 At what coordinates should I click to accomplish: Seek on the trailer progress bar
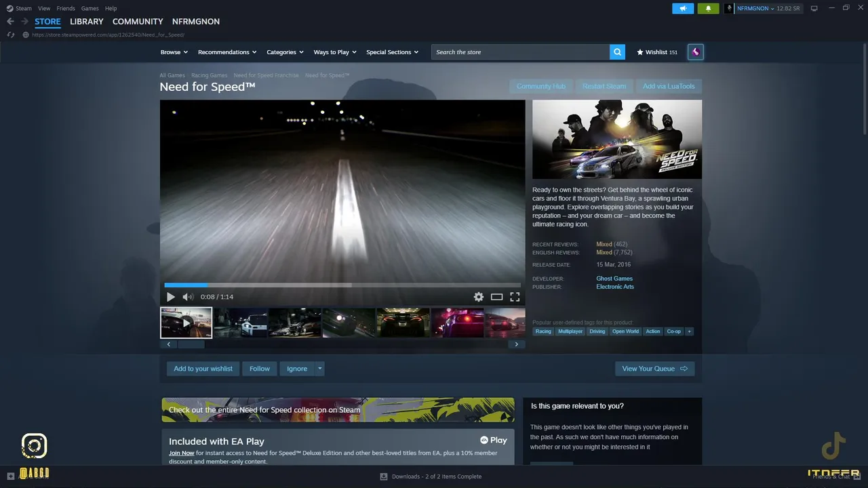click(342, 285)
